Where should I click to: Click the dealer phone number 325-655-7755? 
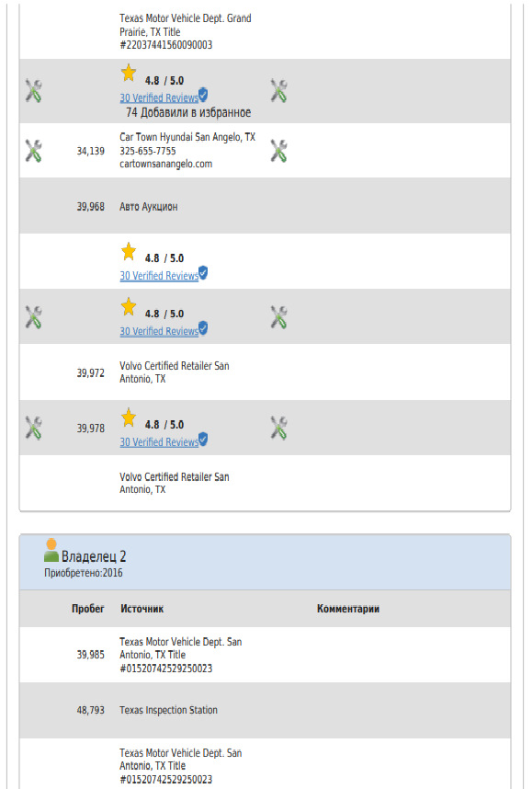click(x=148, y=151)
